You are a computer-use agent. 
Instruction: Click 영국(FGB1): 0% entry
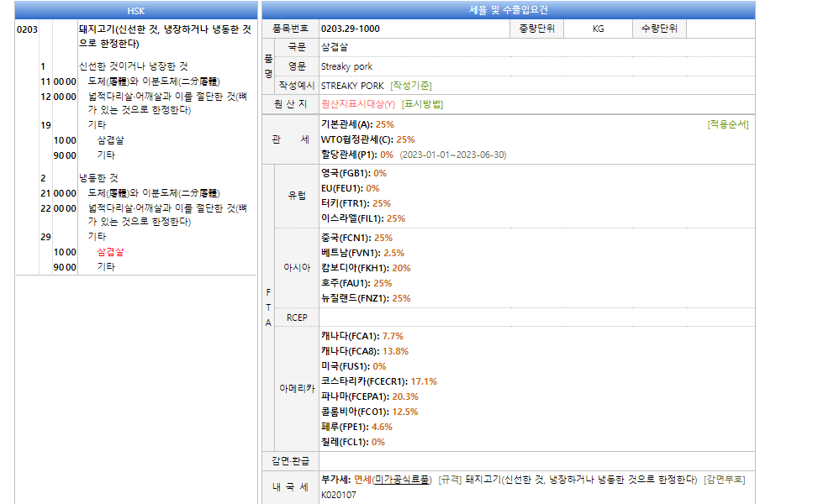coord(354,173)
